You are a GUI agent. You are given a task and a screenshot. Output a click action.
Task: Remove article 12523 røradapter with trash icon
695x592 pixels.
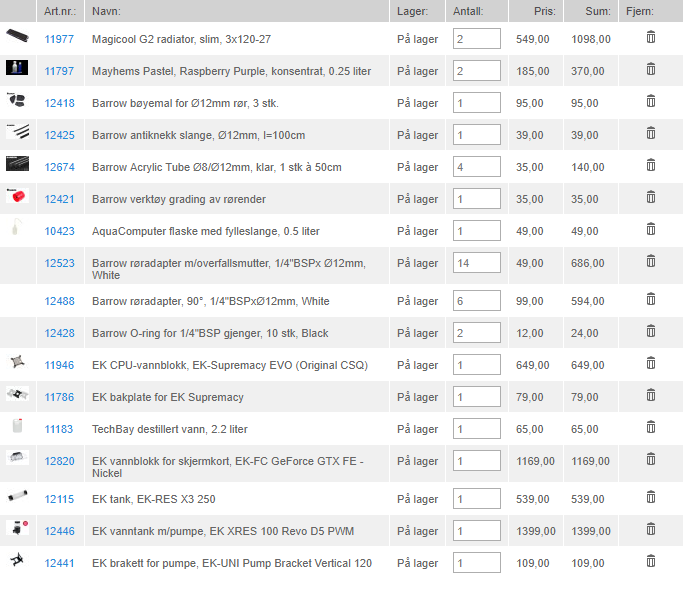[650, 261]
